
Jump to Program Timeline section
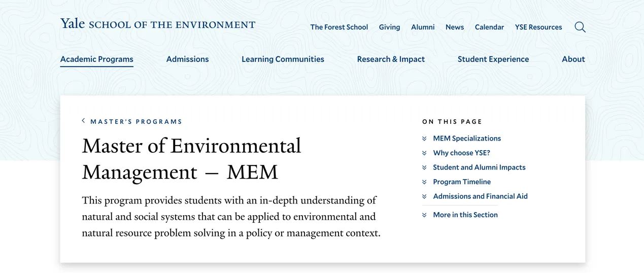[462, 182]
